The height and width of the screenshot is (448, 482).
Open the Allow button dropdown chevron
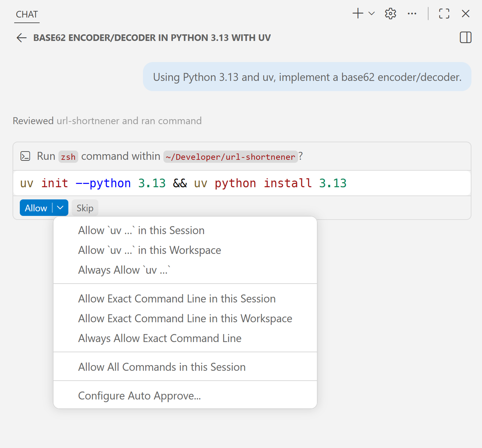(60, 208)
